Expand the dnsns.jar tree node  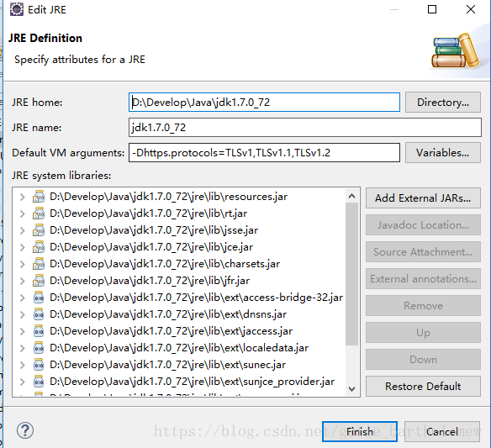(x=22, y=314)
